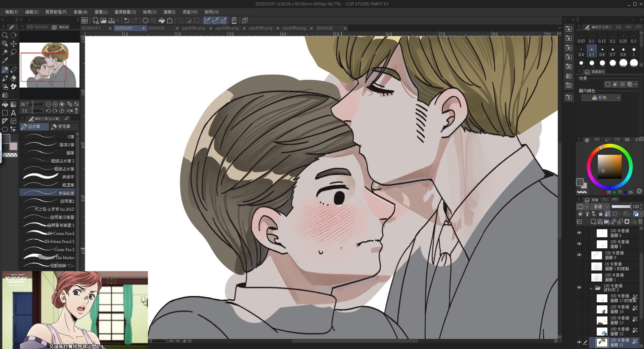The image size is (644, 349).
Task: Click the layer opacity slider
Action: tap(621, 207)
